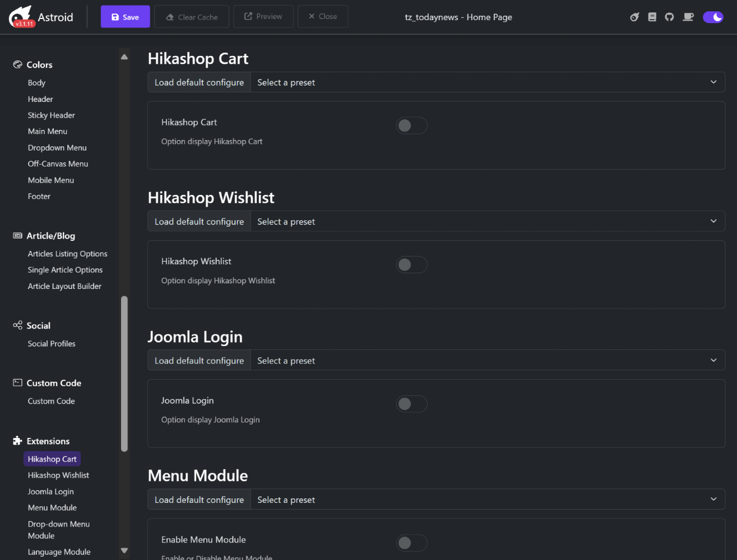Image resolution: width=737 pixels, height=560 pixels.
Task: Select Language Module in sidebar
Action: point(59,552)
